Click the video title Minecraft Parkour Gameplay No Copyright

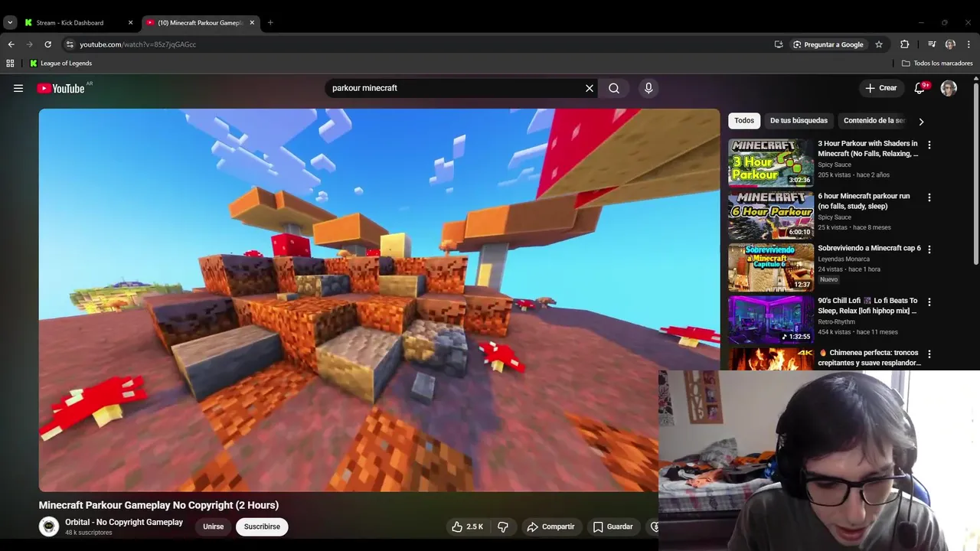[158, 505]
